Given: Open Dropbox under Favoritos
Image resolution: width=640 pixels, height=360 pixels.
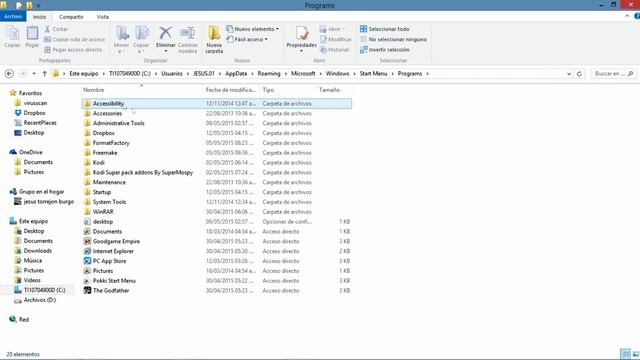Looking at the screenshot, I should tap(30, 113).
